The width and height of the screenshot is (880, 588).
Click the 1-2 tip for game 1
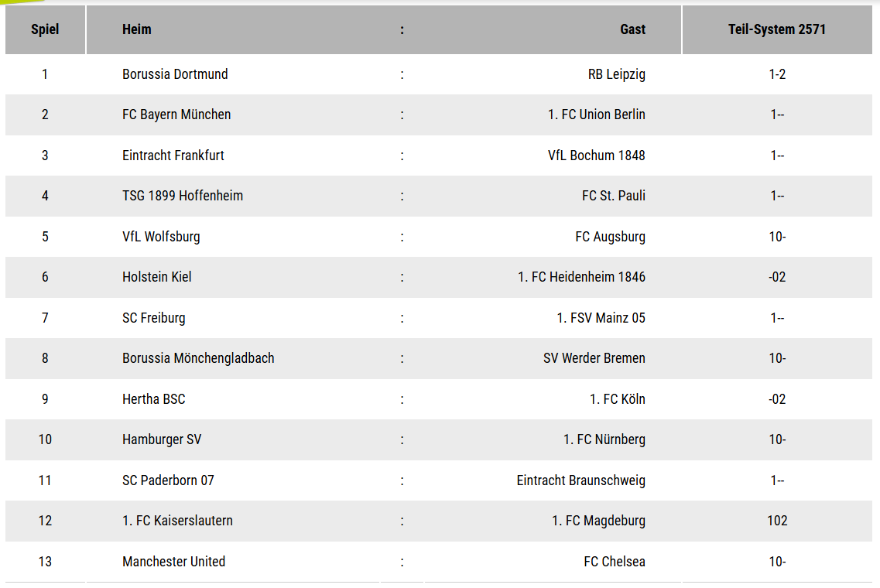pos(777,74)
